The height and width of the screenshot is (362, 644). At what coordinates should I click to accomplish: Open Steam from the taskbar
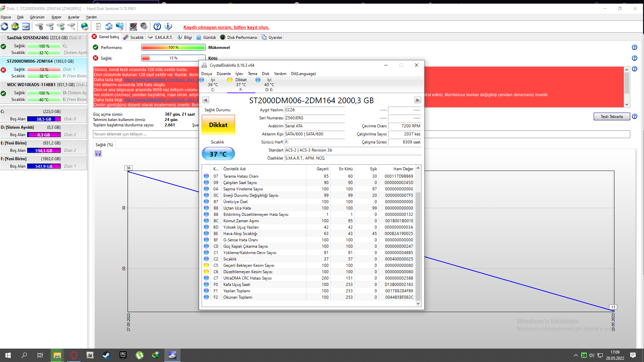click(106, 355)
